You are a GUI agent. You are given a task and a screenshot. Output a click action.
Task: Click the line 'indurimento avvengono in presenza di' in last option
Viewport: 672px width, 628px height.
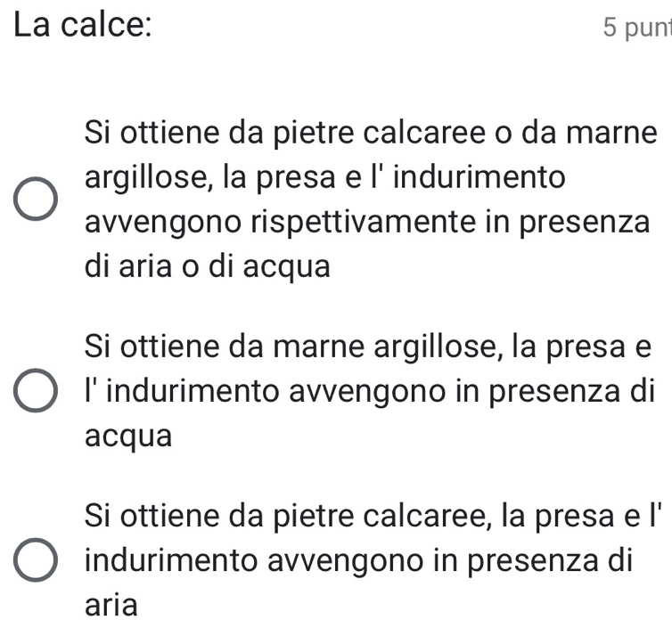[x=358, y=560]
